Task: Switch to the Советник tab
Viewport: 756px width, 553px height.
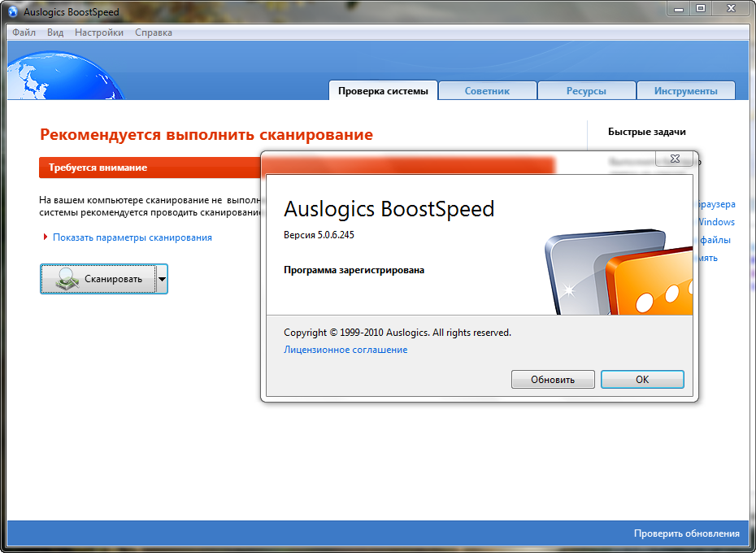Action: pyautogui.click(x=487, y=91)
